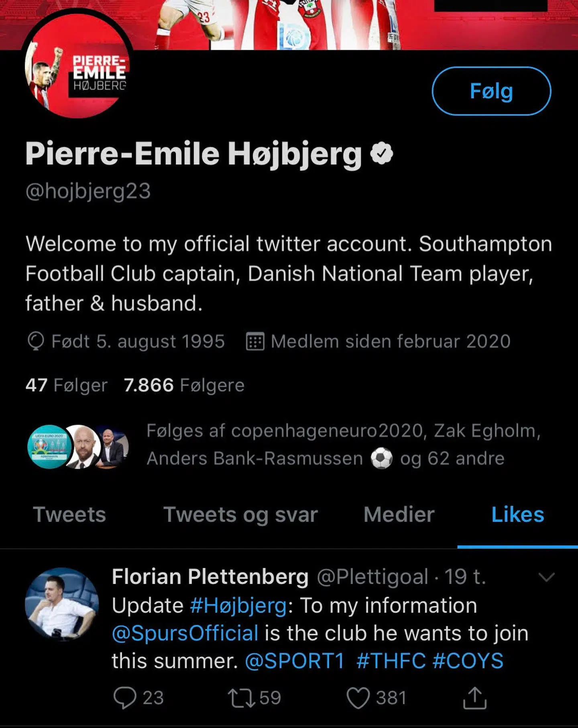Screen dimensions: 578x728
Task: Retweet Florian Plettenberg's tweet
Action: click(x=241, y=698)
